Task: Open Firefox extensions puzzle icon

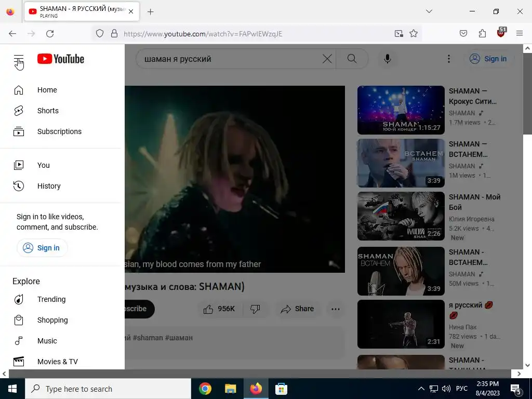Action: [482, 33]
